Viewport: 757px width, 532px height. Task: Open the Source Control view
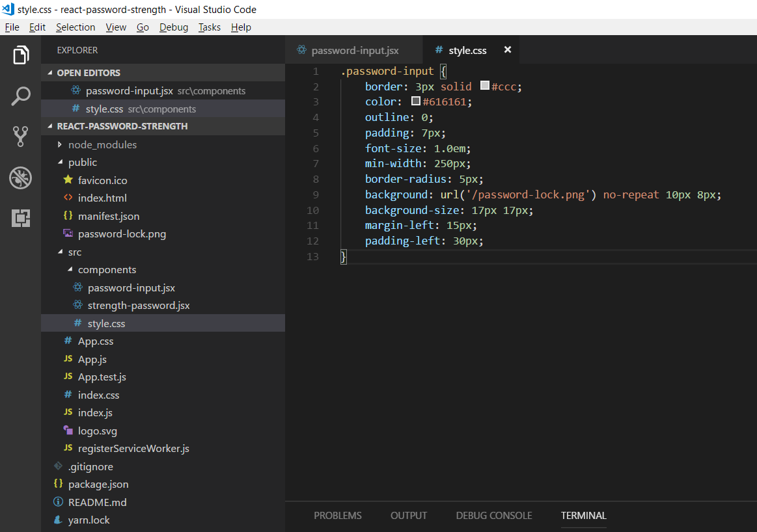point(21,137)
